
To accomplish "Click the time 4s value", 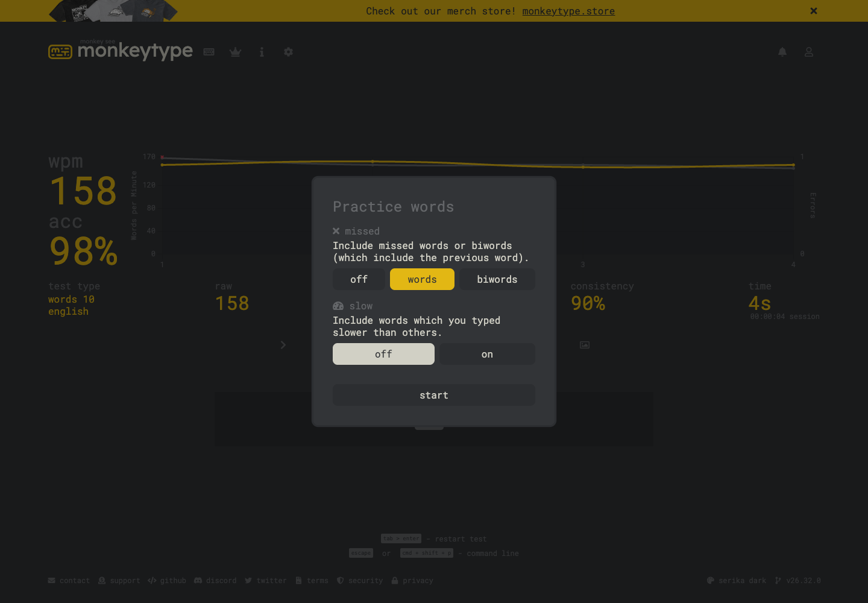I will [x=759, y=303].
